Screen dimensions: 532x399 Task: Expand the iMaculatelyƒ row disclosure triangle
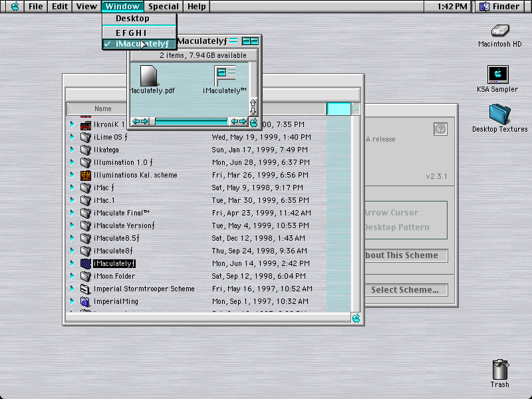coord(72,263)
